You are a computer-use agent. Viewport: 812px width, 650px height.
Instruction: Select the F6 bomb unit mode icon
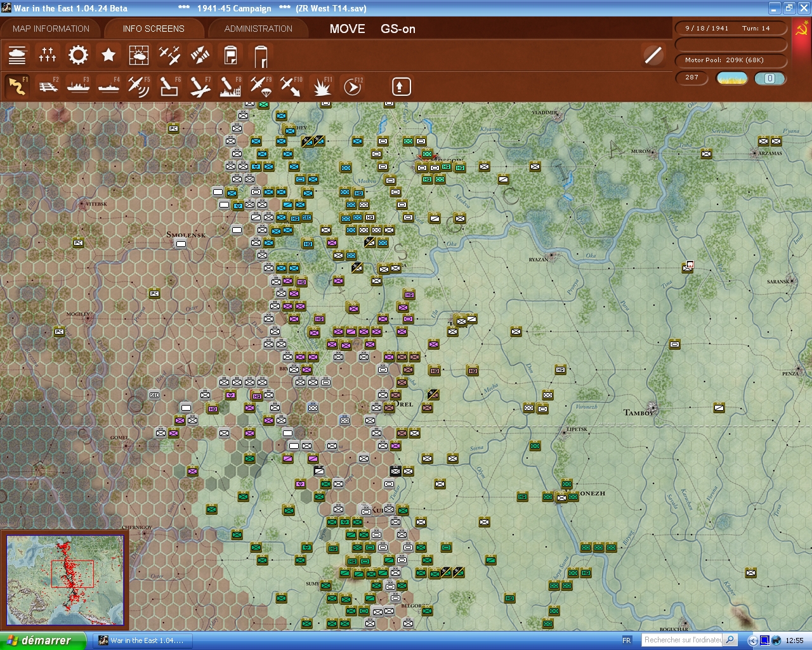(x=169, y=86)
